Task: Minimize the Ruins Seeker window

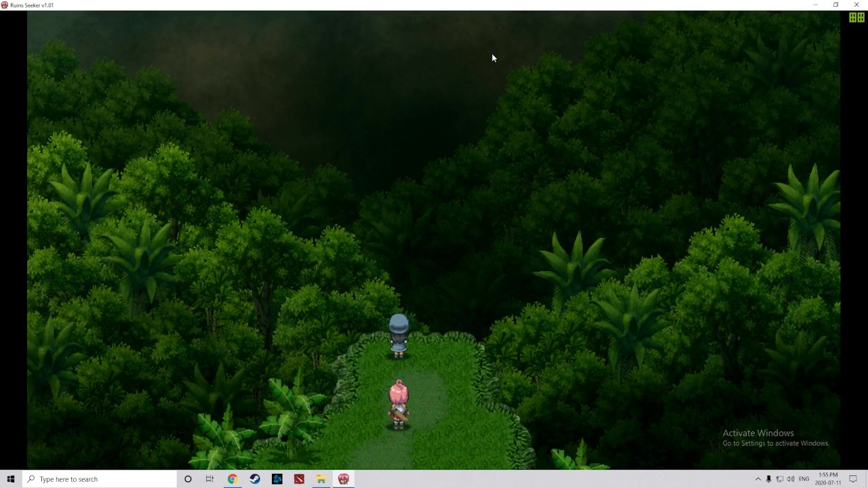Action: (x=815, y=5)
